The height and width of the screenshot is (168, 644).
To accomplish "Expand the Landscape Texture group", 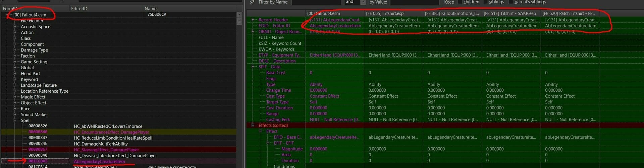I will 15,85.
